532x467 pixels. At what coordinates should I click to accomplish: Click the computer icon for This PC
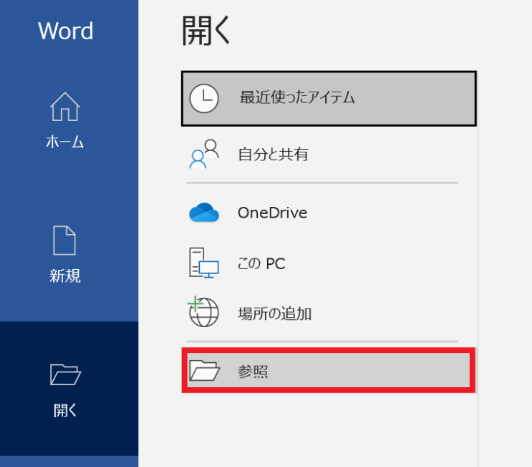204,263
